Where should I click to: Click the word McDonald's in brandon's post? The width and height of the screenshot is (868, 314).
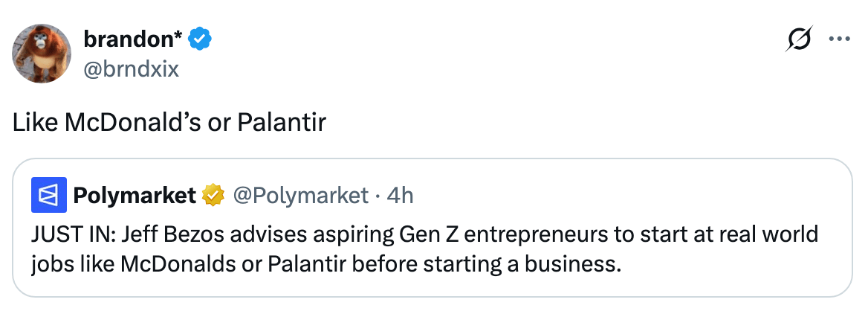pyautogui.click(x=132, y=123)
